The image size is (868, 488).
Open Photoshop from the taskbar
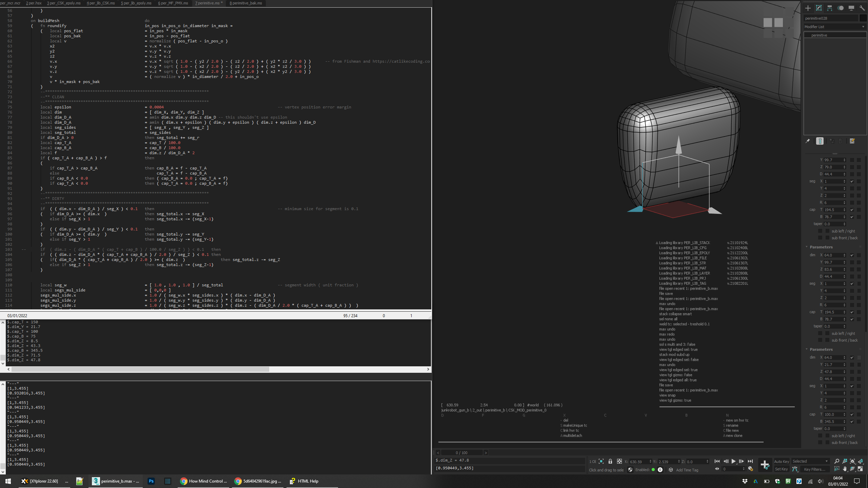[x=151, y=481]
